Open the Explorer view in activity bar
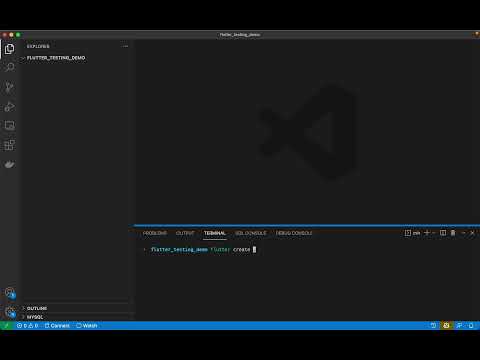Viewport: 480px width, 360px height. point(9,49)
